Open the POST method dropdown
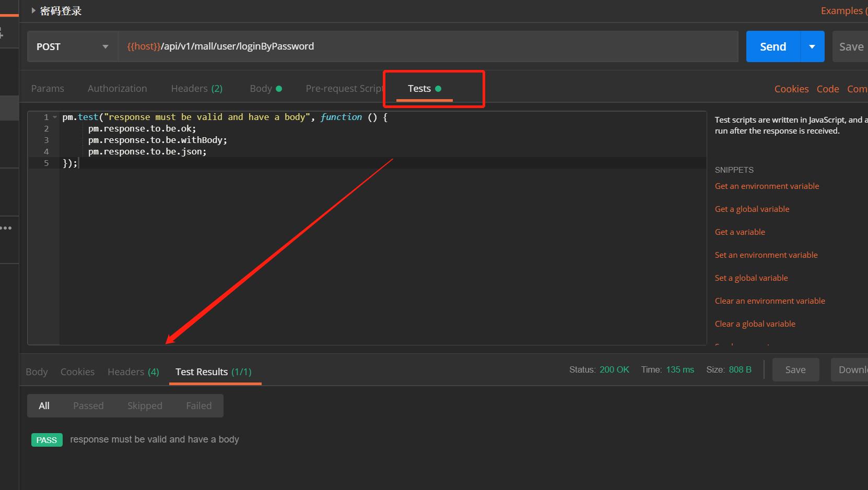Image resolution: width=868 pixels, height=490 pixels. click(x=73, y=46)
